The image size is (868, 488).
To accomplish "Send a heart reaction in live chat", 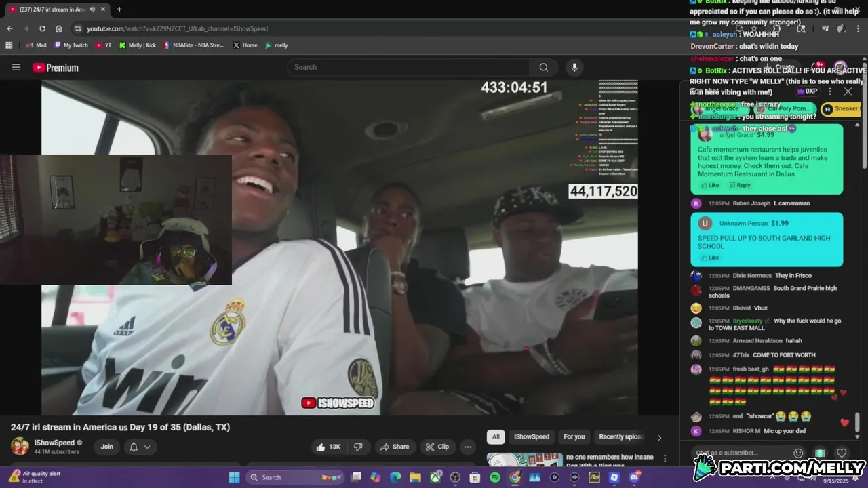I will pyautogui.click(x=842, y=453).
